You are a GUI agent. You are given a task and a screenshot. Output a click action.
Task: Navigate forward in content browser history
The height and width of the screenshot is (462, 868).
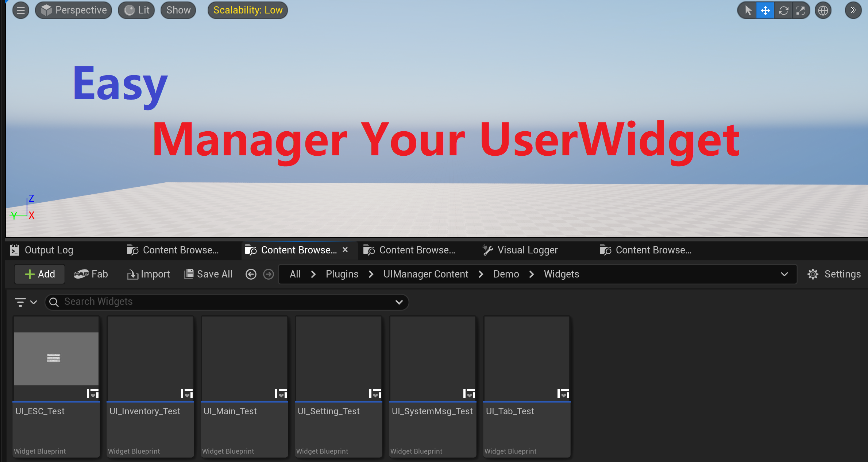(x=269, y=274)
